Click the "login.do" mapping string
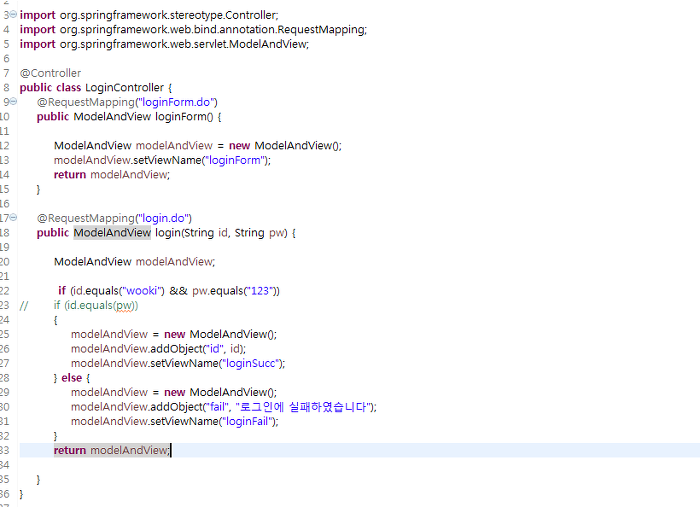Viewport: 700px width, 507px height. coord(163,218)
